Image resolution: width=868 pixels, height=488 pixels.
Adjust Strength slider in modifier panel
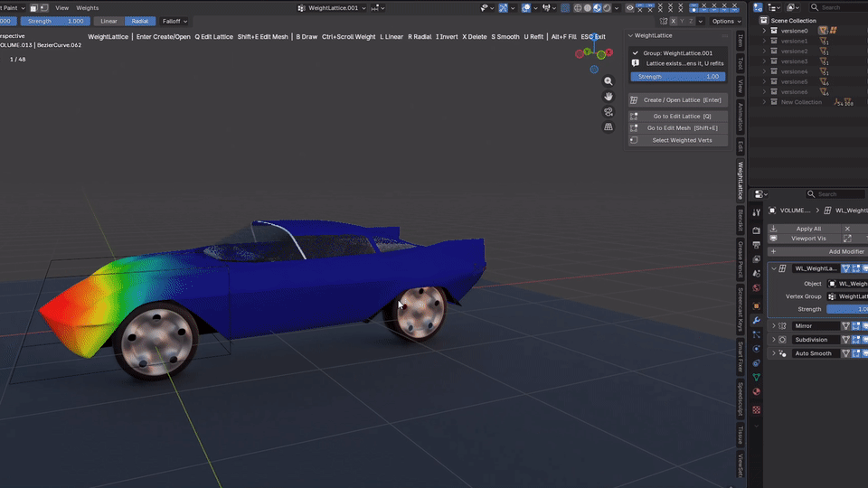(x=847, y=309)
